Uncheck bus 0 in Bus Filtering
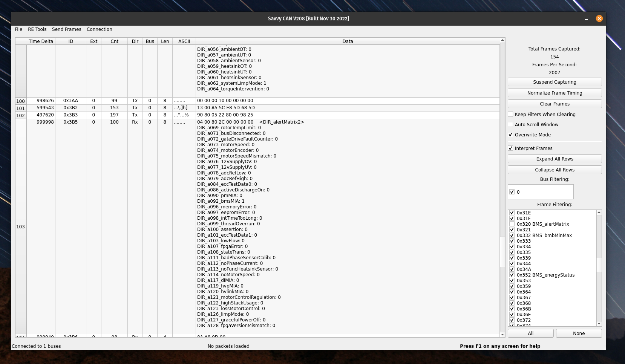This screenshot has width=625, height=364. coord(512,192)
